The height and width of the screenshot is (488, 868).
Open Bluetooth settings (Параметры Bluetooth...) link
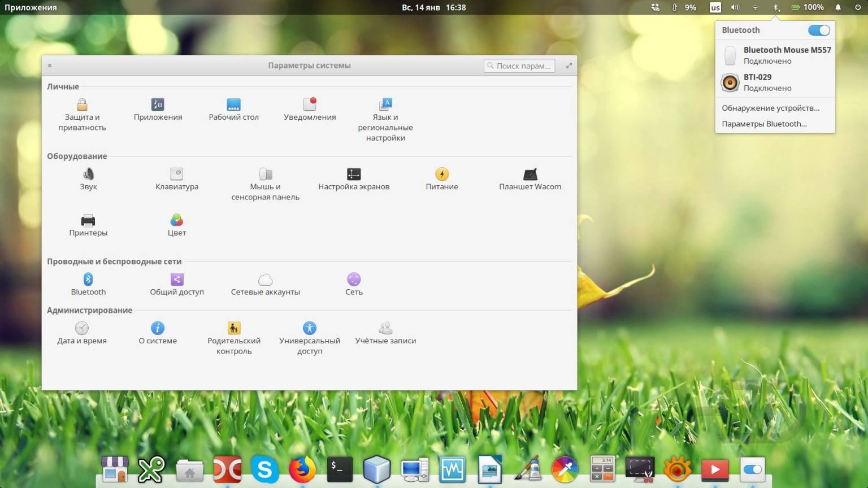pos(764,124)
